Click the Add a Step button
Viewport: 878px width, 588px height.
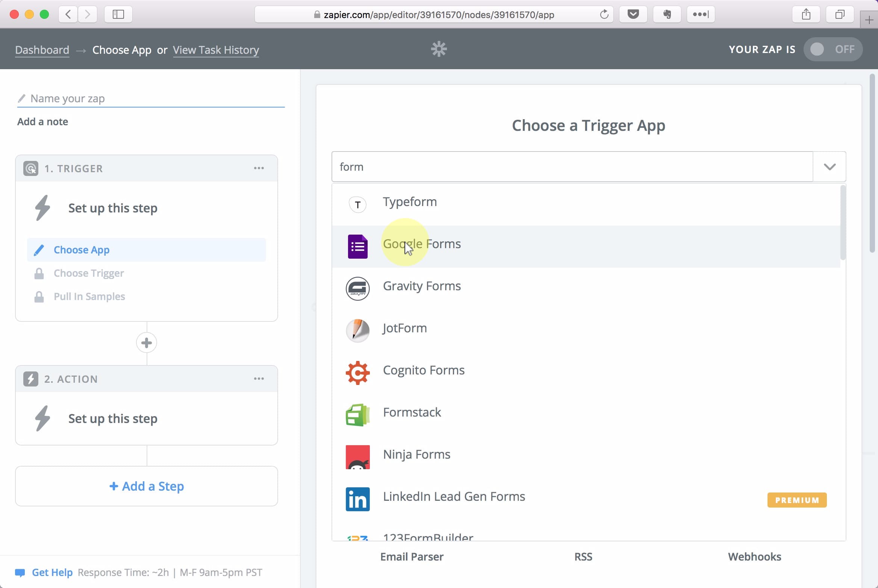tap(147, 486)
